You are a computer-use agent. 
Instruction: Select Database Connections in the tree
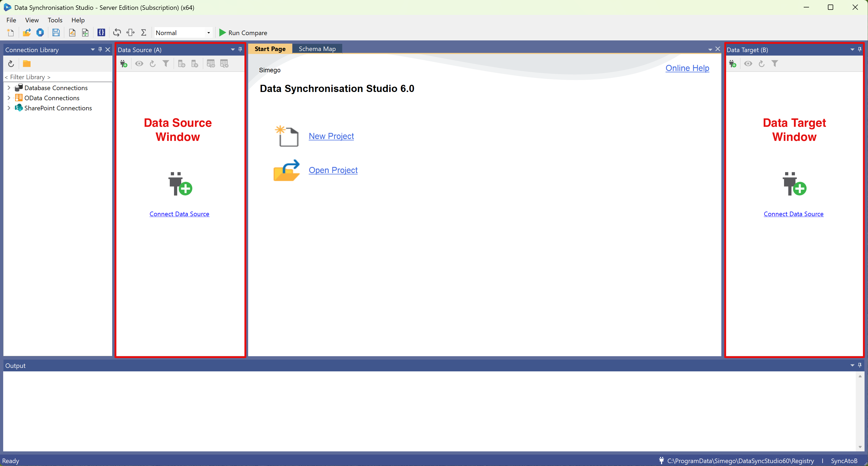56,88
